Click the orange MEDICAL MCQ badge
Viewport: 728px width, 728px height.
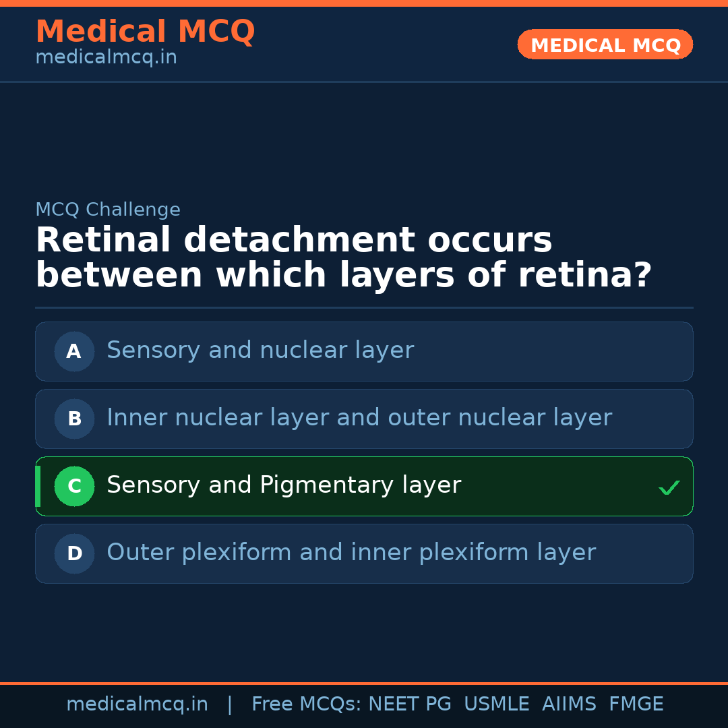point(605,44)
